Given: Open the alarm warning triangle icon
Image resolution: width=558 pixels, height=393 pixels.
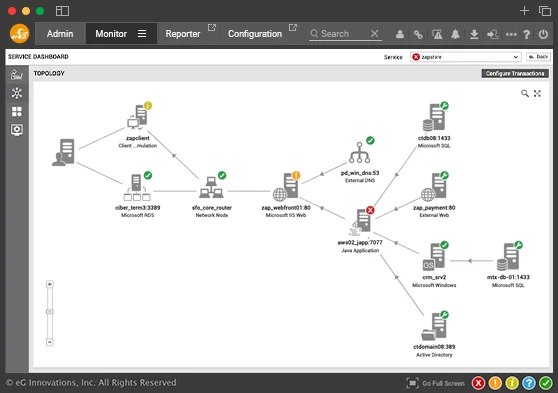Looking at the screenshot, I should point(437,34).
